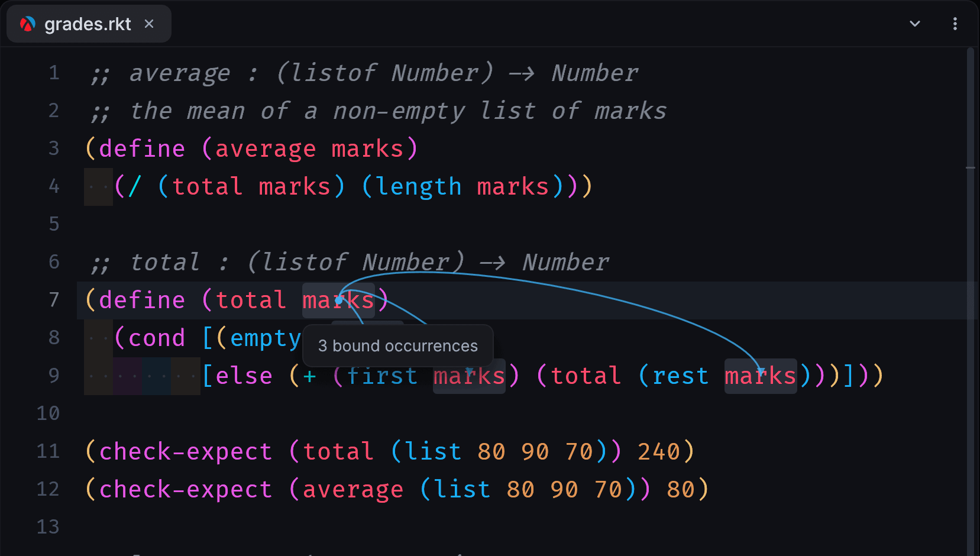Close the grades.rkt tab

[x=149, y=24]
